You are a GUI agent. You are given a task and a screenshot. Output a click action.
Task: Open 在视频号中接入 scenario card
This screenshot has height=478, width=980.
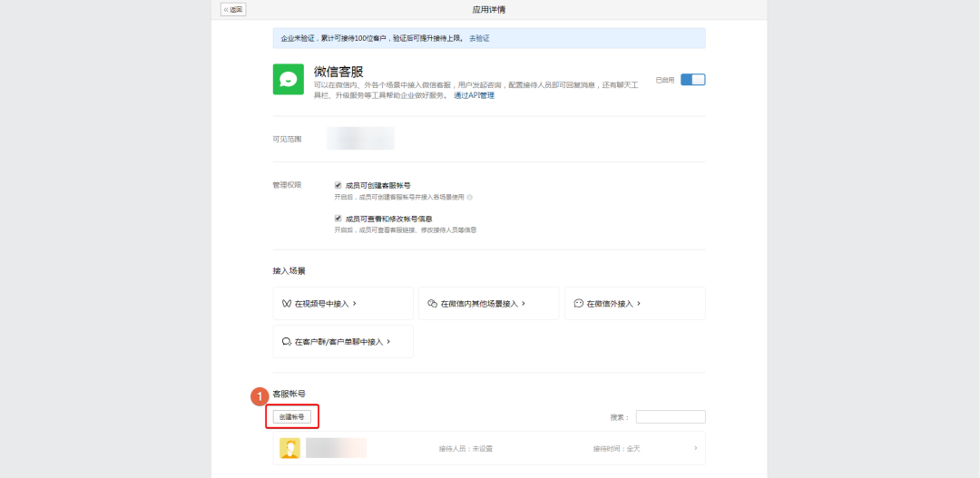[x=343, y=304]
